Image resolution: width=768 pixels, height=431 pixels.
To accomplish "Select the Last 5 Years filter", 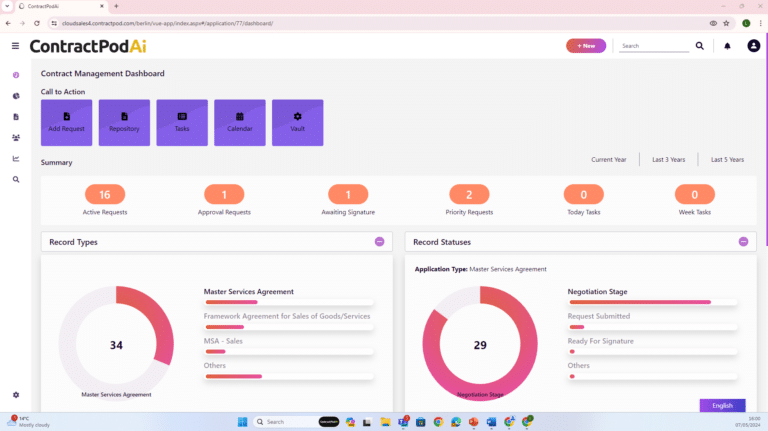I will click(727, 160).
